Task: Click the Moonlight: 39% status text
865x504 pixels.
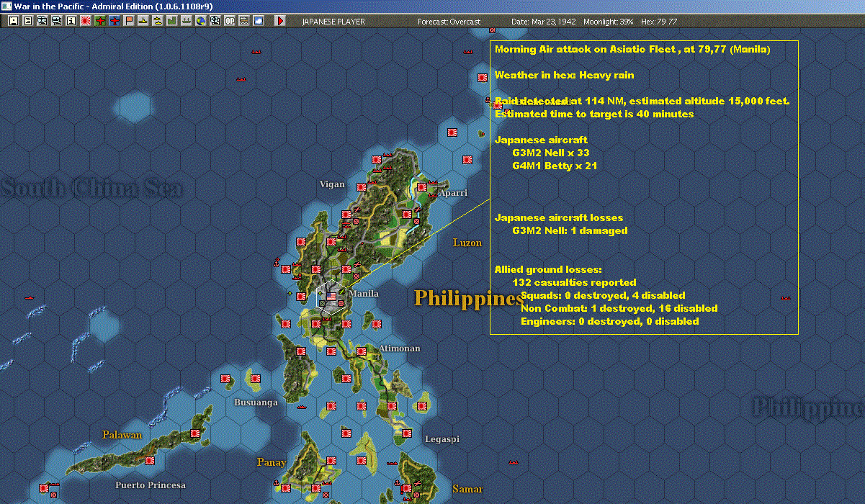Action: click(x=609, y=22)
